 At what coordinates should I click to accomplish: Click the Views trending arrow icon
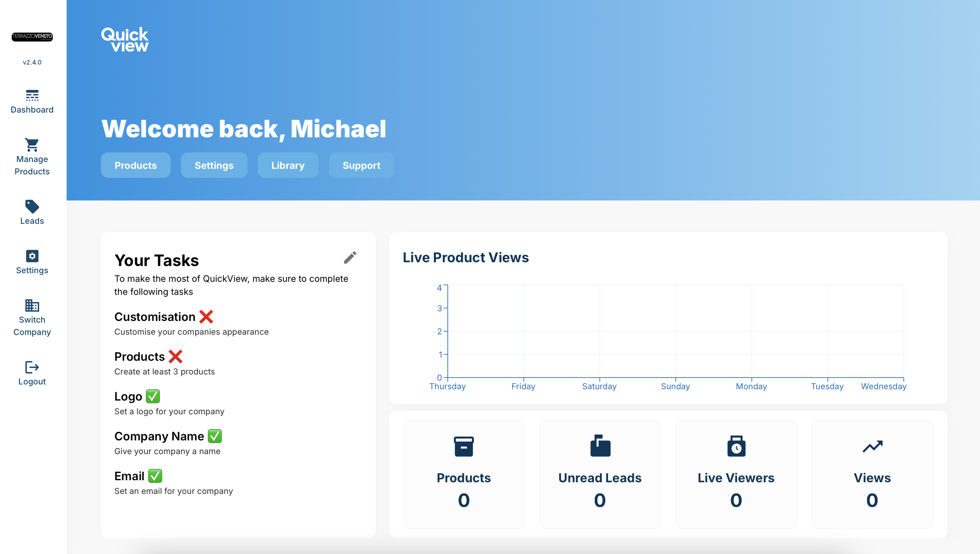coord(872,446)
